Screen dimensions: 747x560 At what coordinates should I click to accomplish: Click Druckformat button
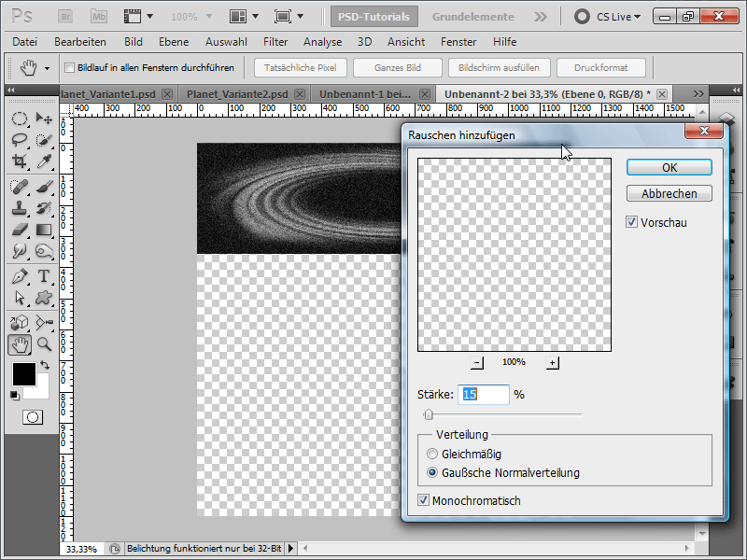coord(600,67)
